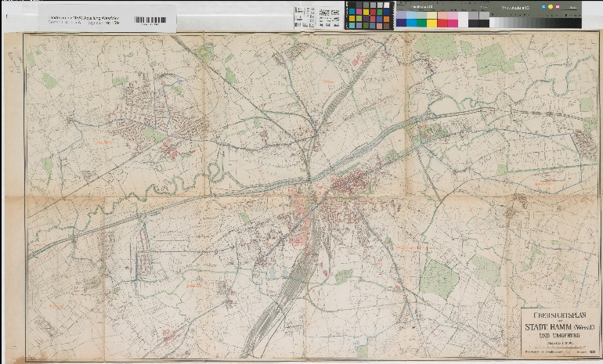Select the black-and-white resolution test target

click(x=317, y=16)
